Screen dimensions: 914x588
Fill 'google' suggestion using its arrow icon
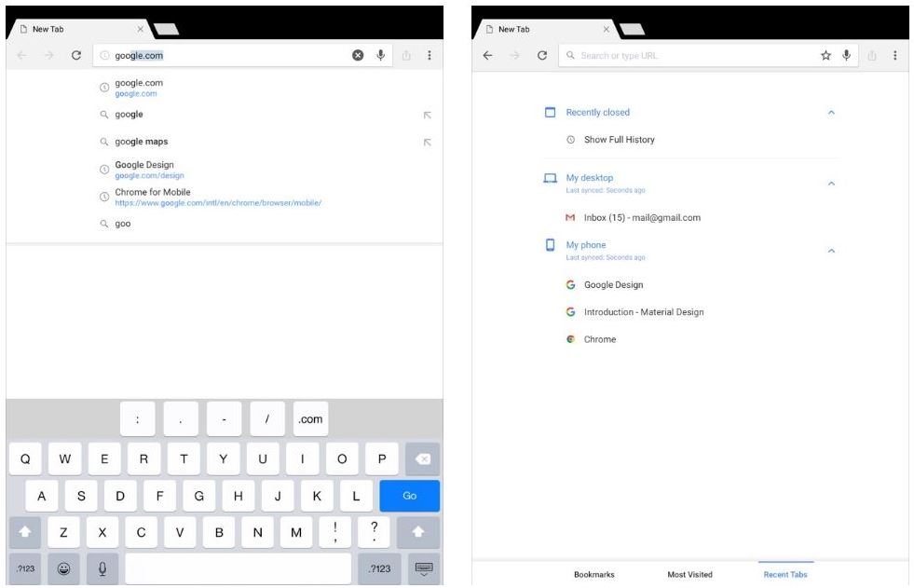coord(428,116)
